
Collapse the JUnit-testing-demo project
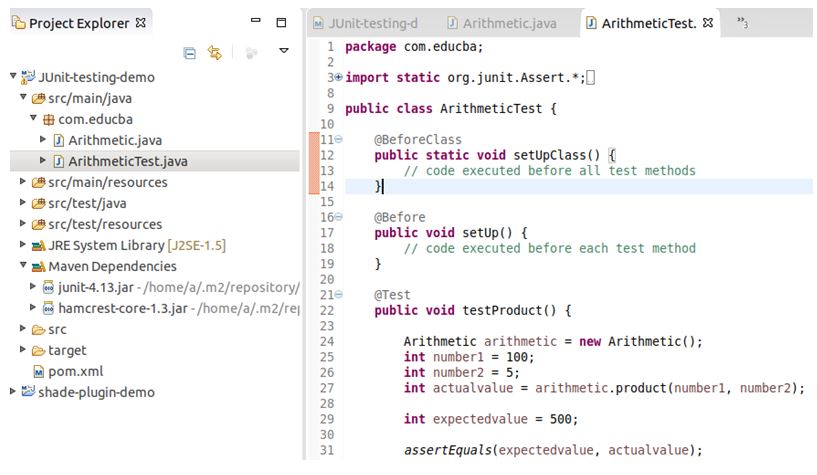[x=14, y=76]
